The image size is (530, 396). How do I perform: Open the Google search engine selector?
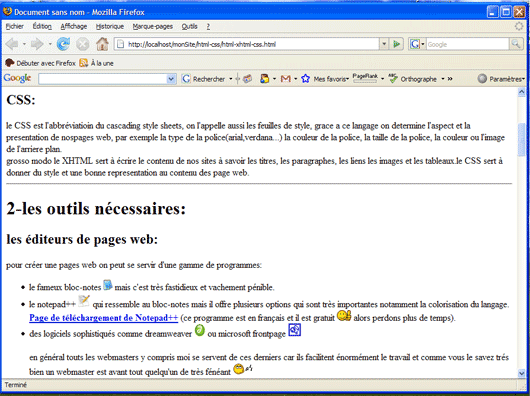click(417, 44)
